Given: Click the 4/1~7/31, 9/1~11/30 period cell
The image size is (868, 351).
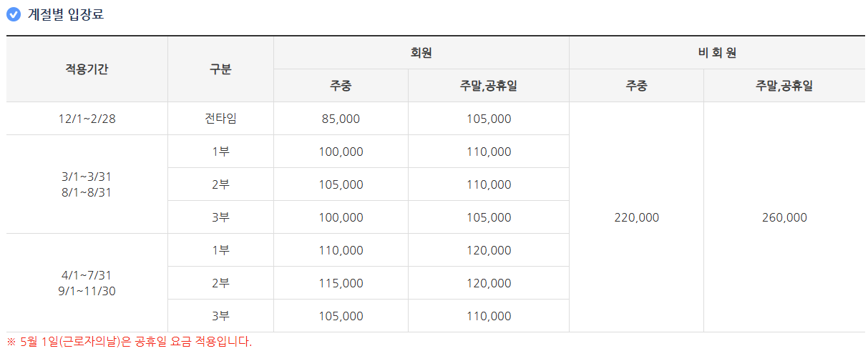Looking at the screenshot, I should [87, 283].
